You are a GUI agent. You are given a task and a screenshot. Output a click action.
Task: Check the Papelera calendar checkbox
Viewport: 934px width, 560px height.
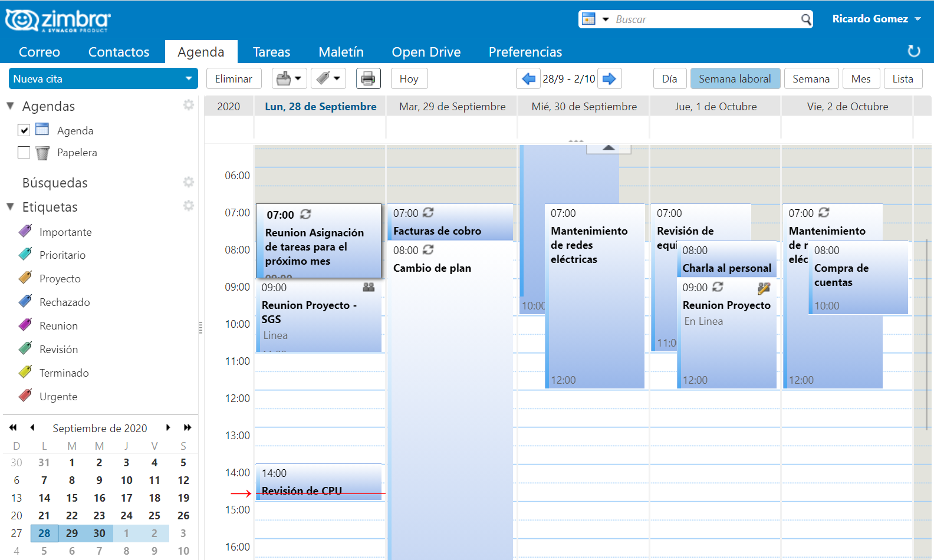click(x=24, y=153)
